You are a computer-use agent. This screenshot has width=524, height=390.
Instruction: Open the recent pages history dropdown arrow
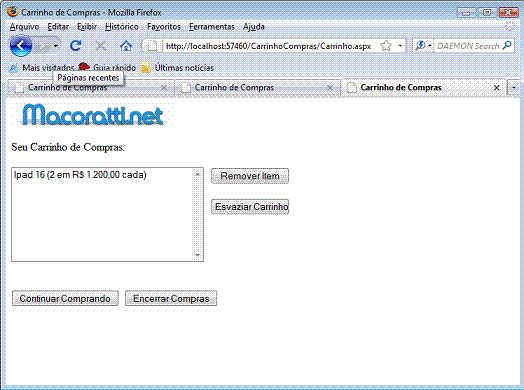56,46
